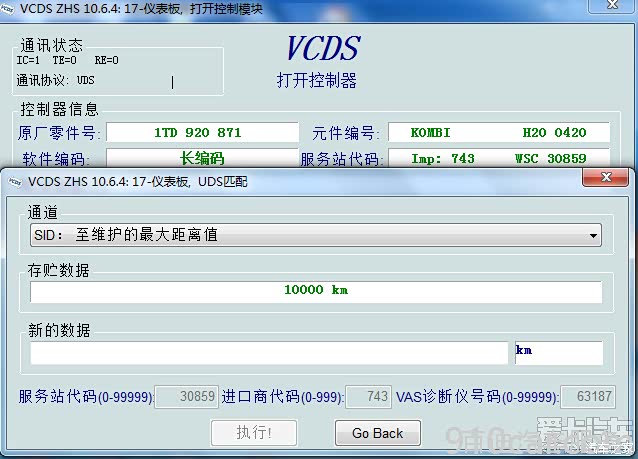
Task: Click the Imp: 743 WSC 30859 field
Action: pyautogui.click(x=499, y=158)
